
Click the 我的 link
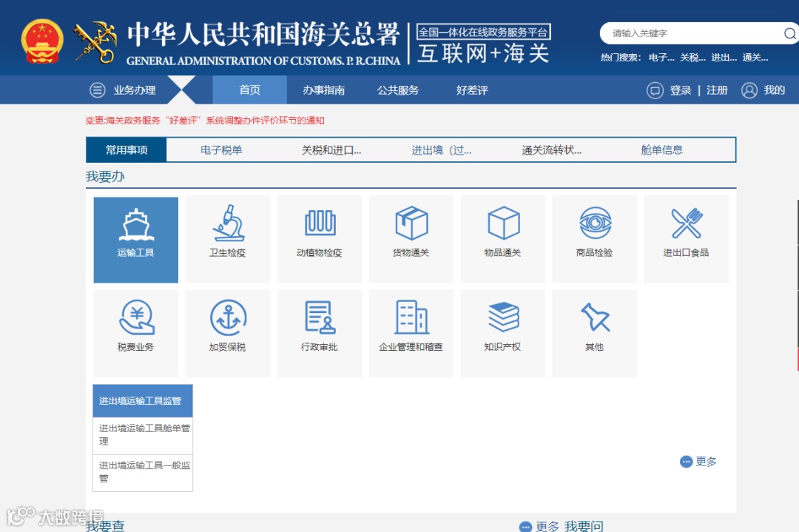[774, 90]
